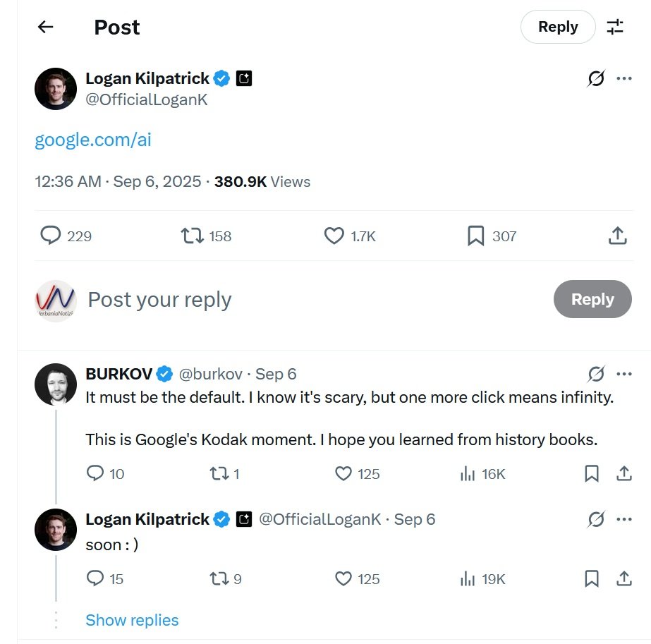
Task: Bookmark BURKOV's reply
Action: 592,473
